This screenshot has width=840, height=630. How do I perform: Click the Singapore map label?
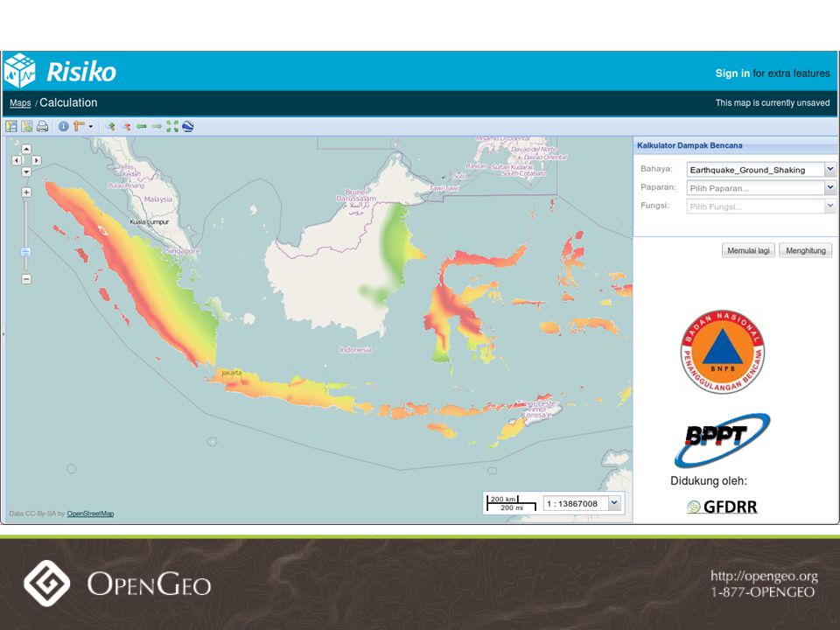pyautogui.click(x=183, y=251)
